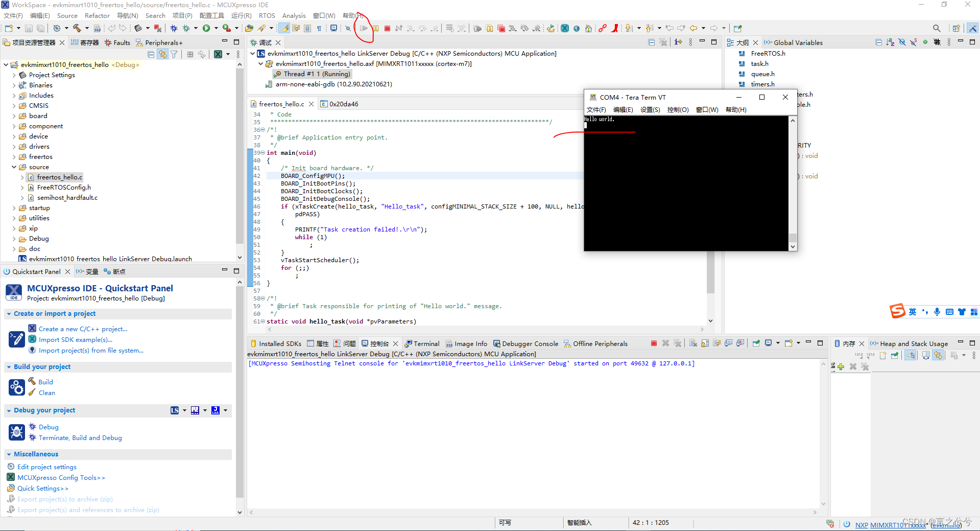Click 'Create a new C/C++ project...' link

83,329
